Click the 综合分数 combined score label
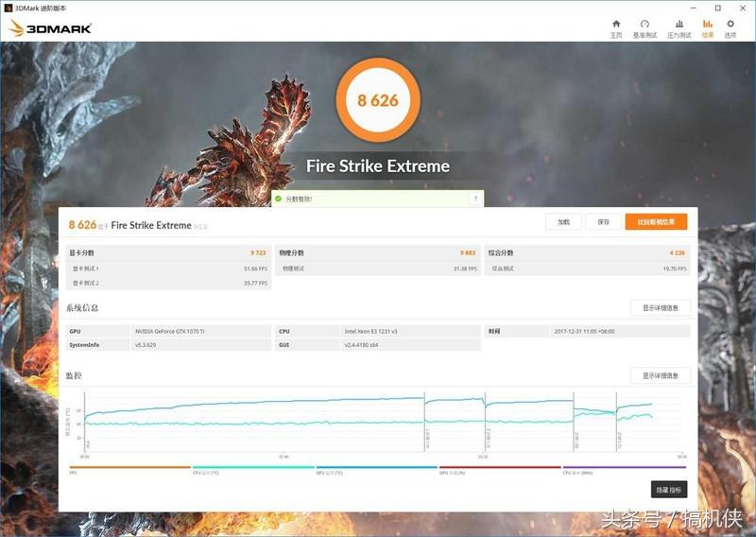This screenshot has width=756, height=537. [x=501, y=252]
